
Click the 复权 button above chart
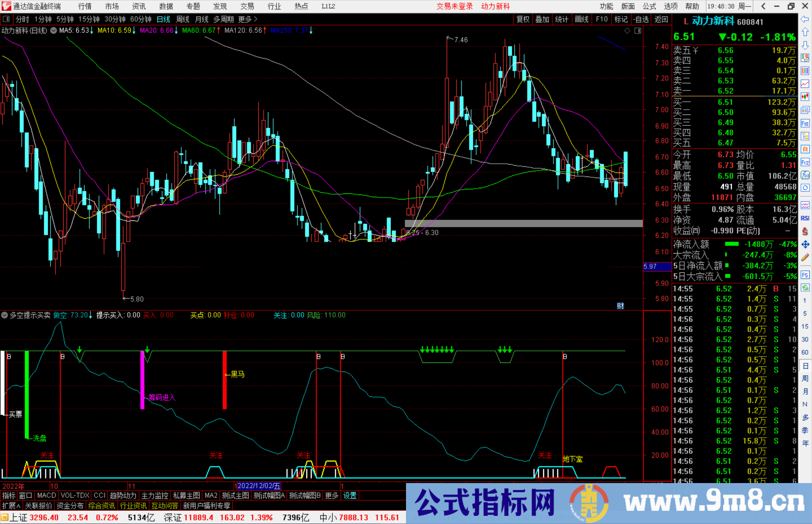(x=523, y=19)
